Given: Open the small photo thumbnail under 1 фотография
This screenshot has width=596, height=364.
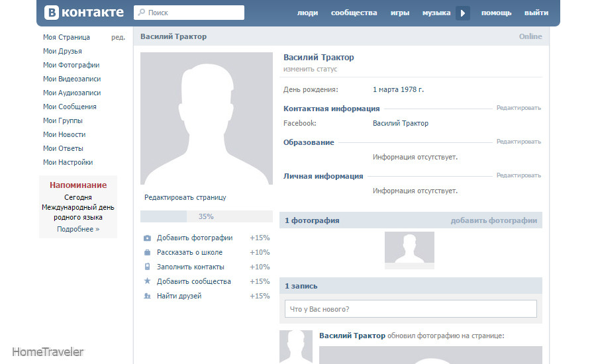Looking at the screenshot, I should pyautogui.click(x=409, y=250).
